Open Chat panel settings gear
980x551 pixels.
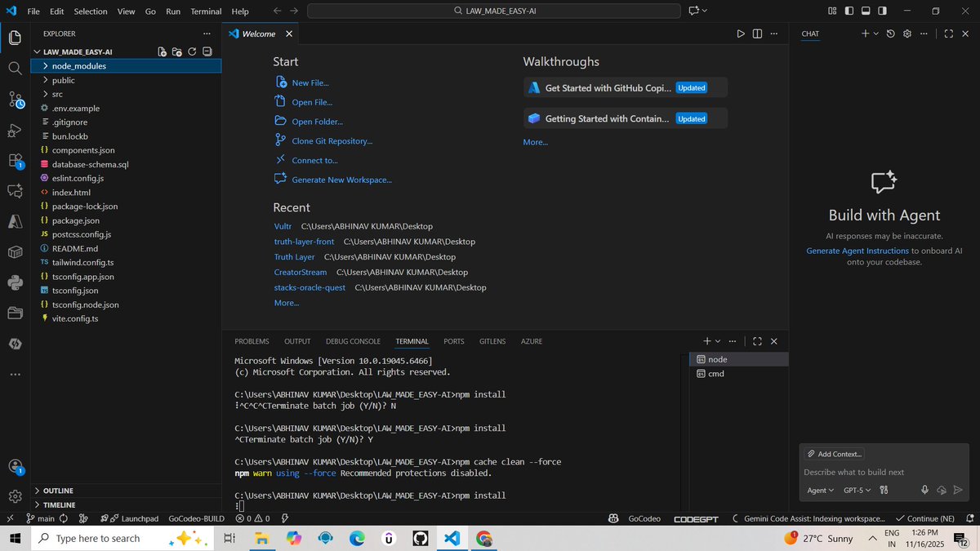(x=906, y=33)
